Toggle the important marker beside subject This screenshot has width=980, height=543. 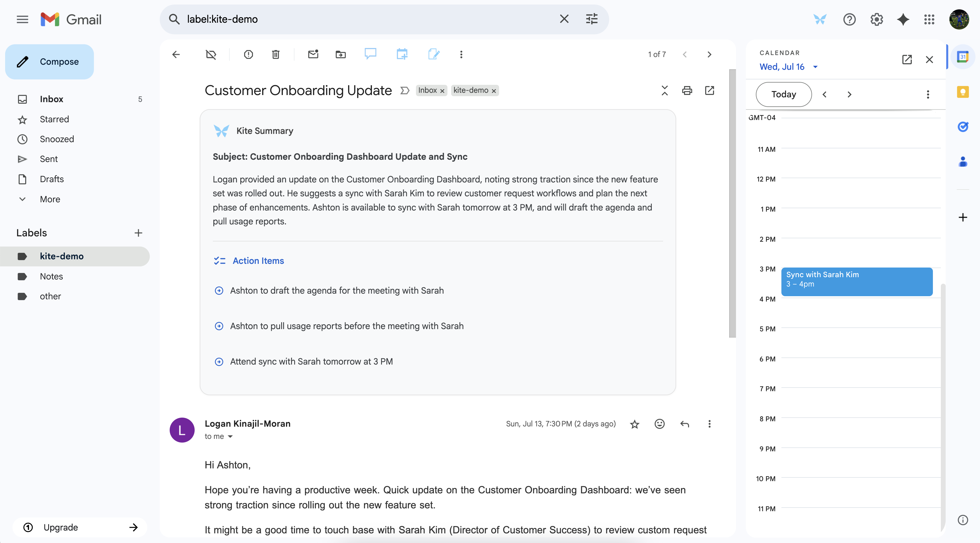point(404,90)
